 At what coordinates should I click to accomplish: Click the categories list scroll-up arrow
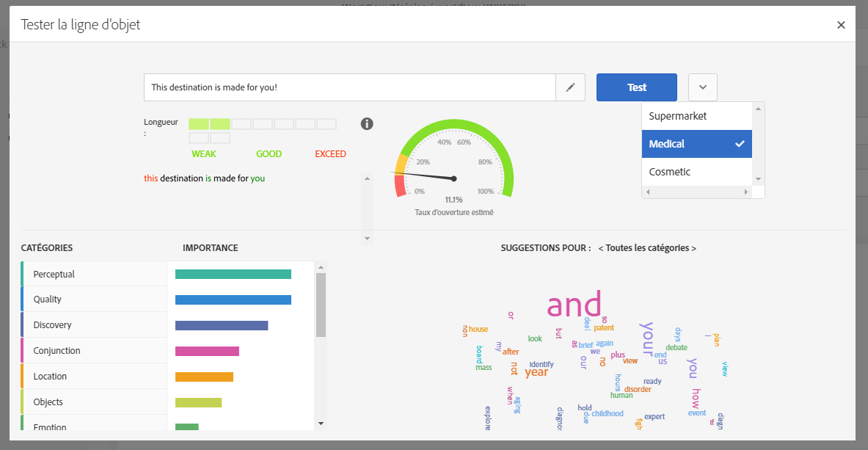[321, 267]
